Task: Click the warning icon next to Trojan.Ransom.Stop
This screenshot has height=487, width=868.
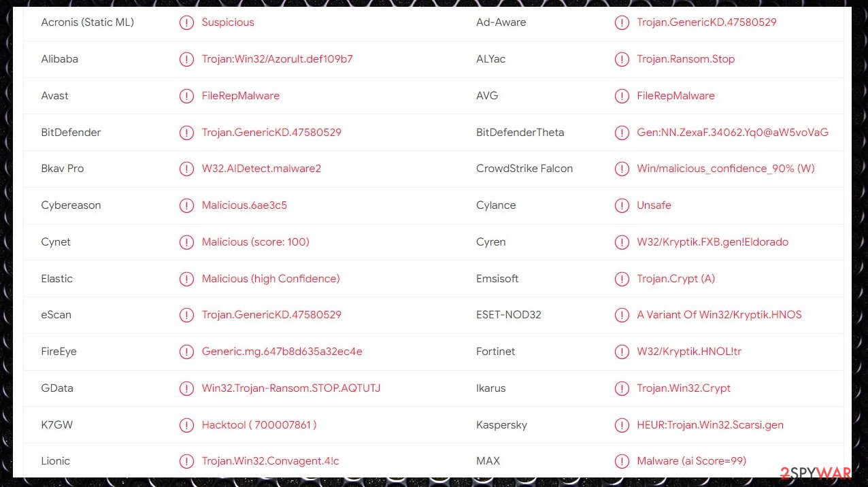Action: tap(622, 59)
